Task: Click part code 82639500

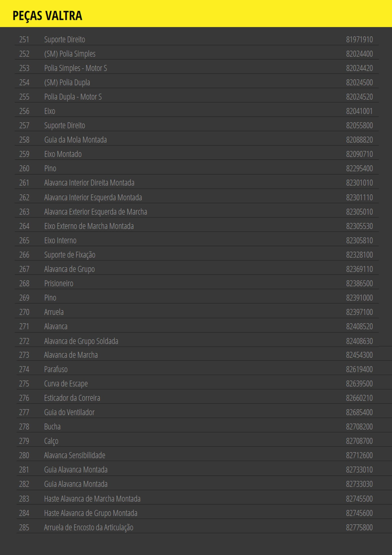Action: 359,384
